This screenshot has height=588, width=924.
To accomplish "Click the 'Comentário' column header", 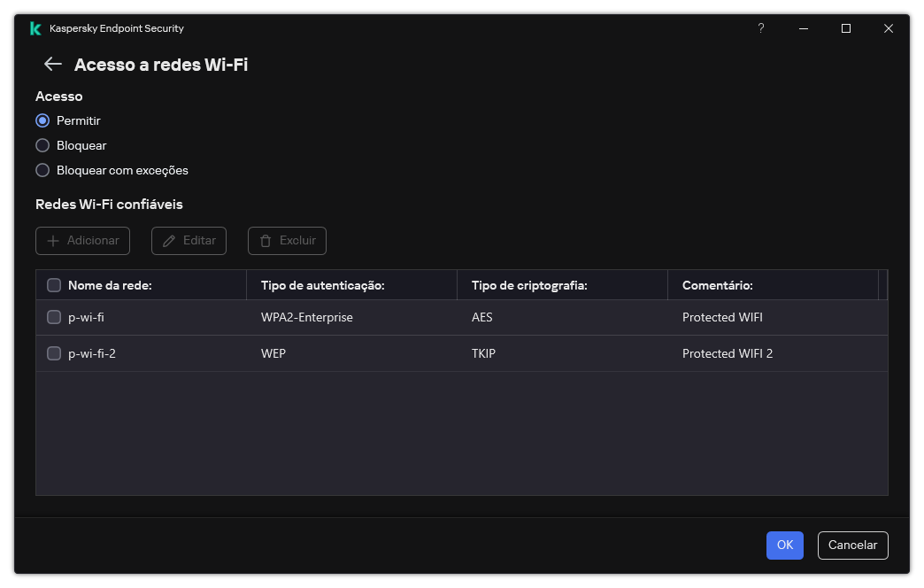I will pos(717,284).
